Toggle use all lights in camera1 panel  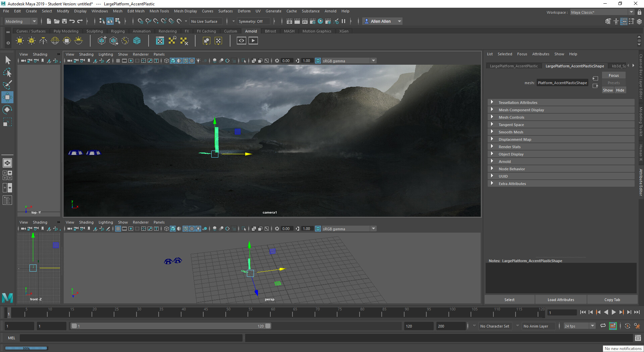198,61
